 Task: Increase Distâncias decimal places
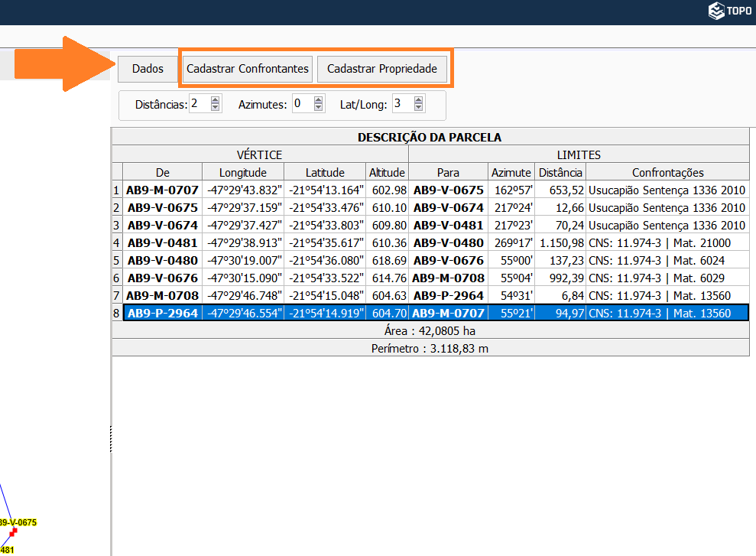click(x=216, y=99)
